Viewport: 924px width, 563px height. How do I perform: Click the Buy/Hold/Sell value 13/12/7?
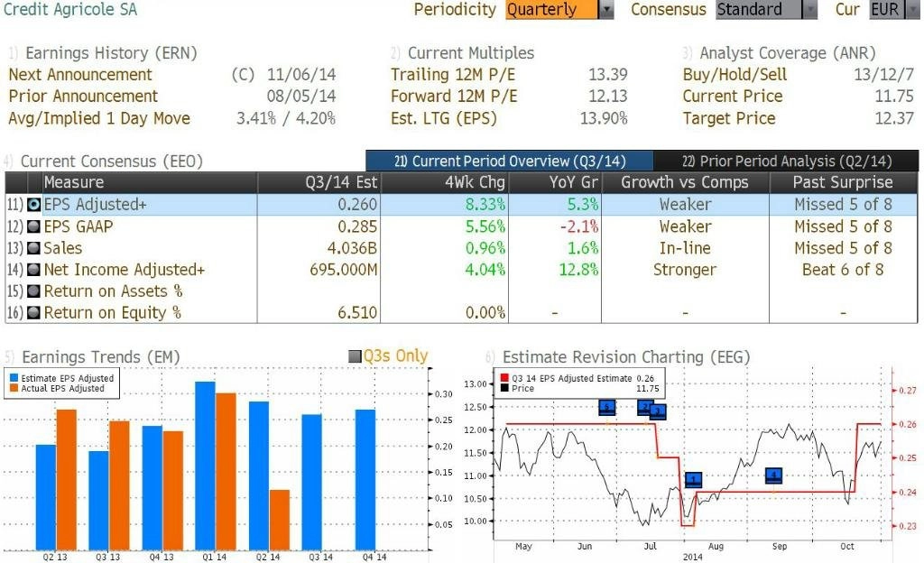(x=884, y=75)
